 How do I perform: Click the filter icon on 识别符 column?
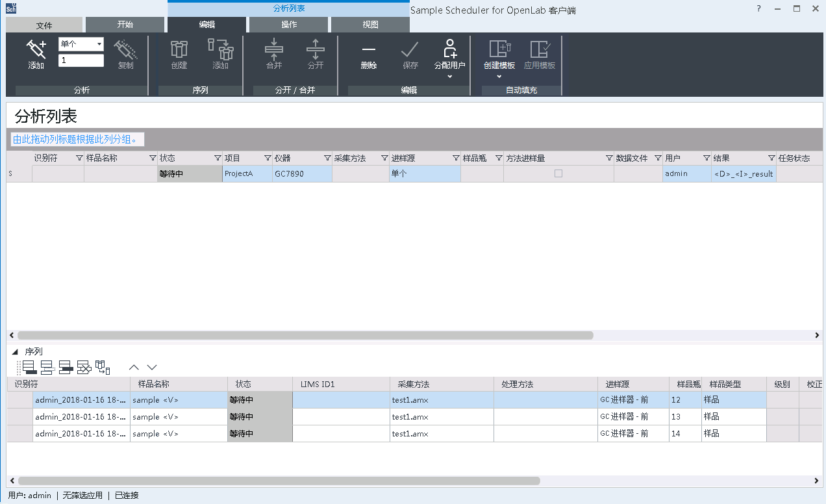pos(79,158)
